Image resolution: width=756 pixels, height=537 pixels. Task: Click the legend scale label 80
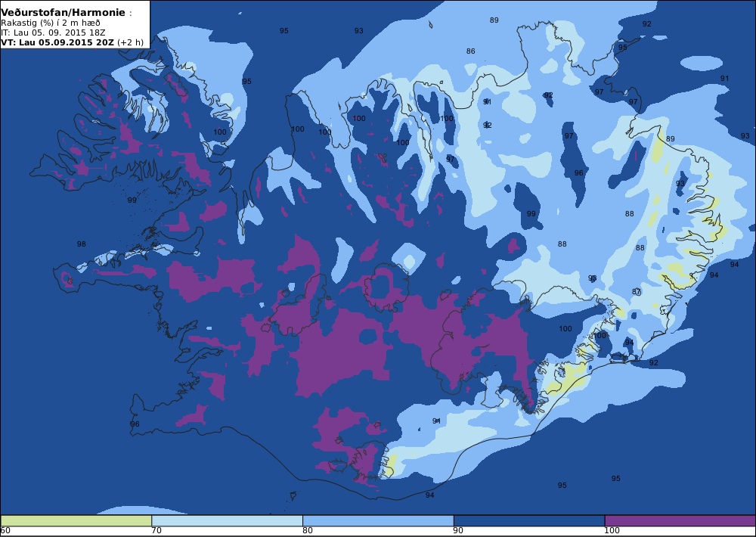[308, 531]
